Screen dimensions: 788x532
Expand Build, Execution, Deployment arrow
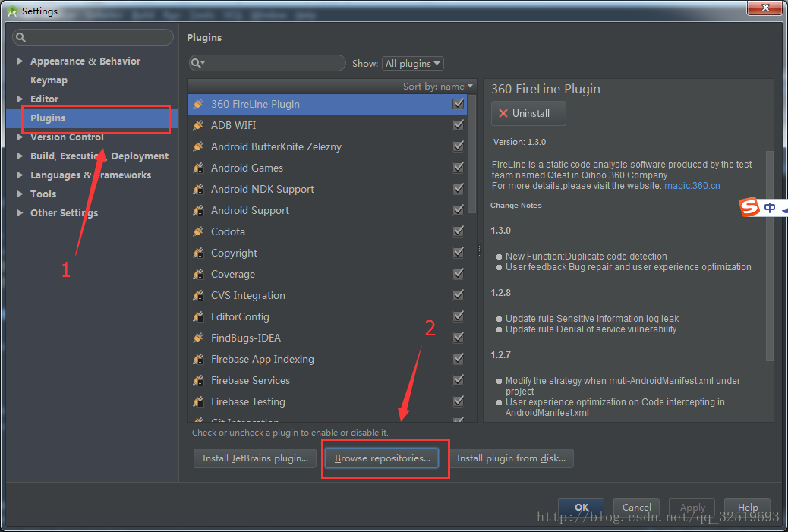click(20, 156)
